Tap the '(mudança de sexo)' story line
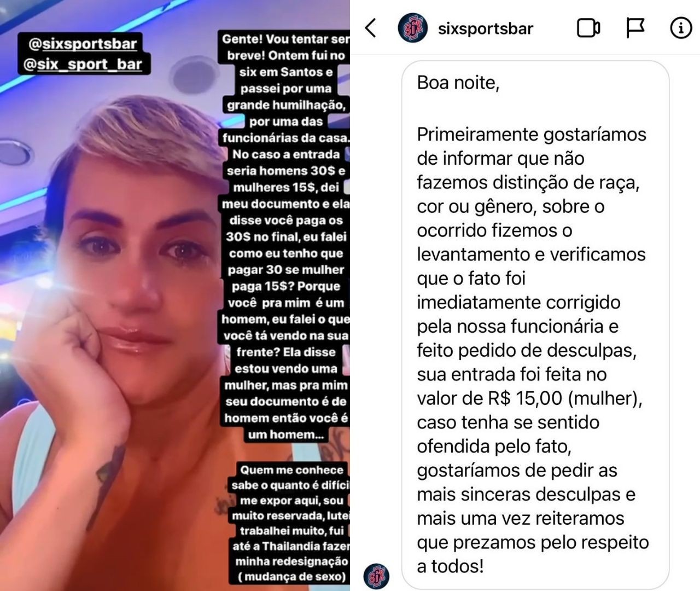 pos(292,577)
